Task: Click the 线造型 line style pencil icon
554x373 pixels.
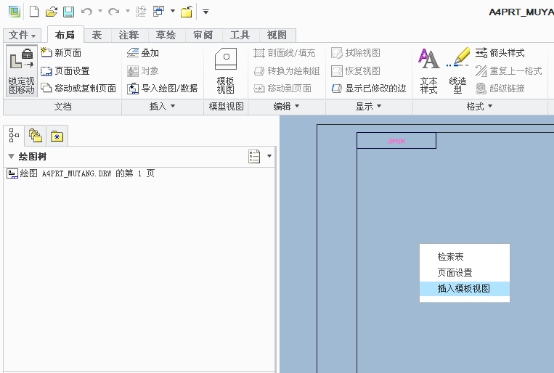Action: 458,71
